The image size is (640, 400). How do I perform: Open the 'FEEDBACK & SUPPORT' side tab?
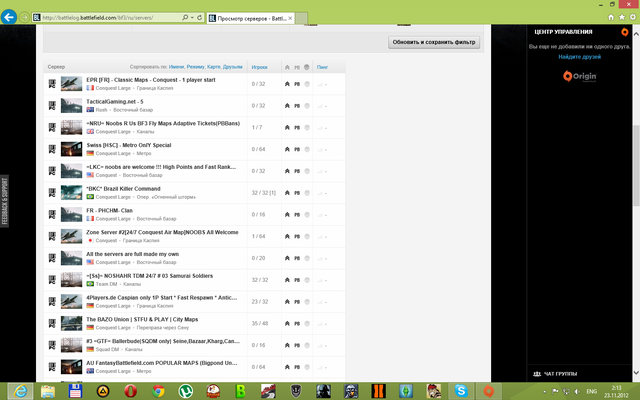pyautogui.click(x=4, y=201)
